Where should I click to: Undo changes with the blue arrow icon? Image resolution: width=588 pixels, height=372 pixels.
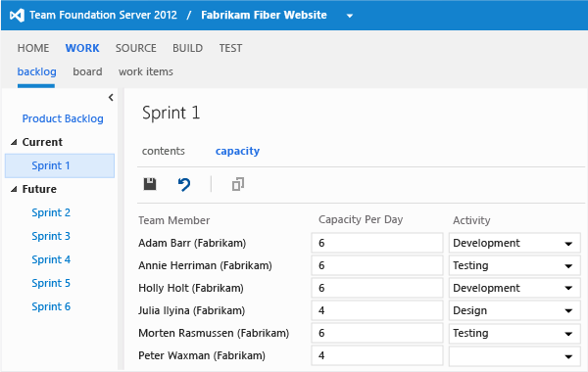(184, 185)
